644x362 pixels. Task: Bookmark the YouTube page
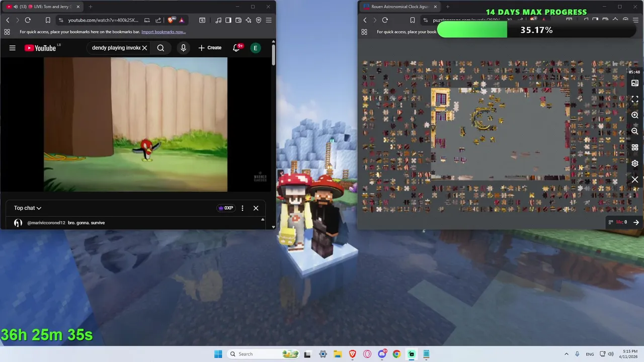[x=48, y=20]
